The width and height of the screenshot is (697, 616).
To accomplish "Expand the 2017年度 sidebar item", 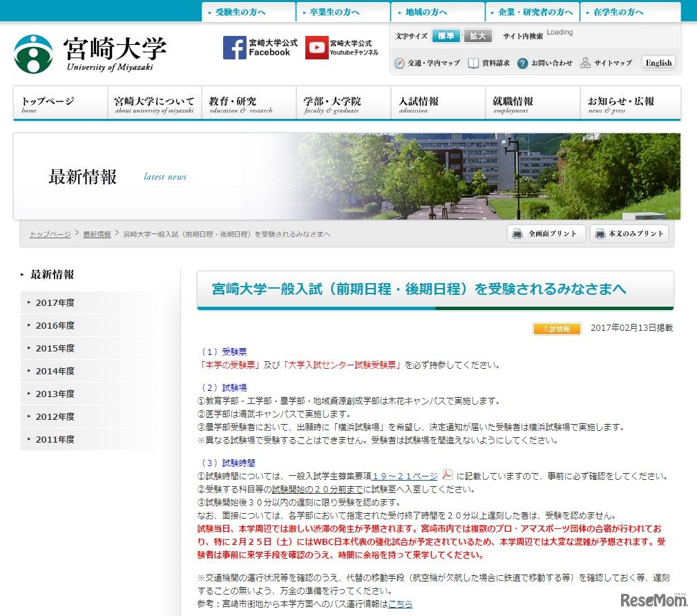I will click(x=55, y=302).
